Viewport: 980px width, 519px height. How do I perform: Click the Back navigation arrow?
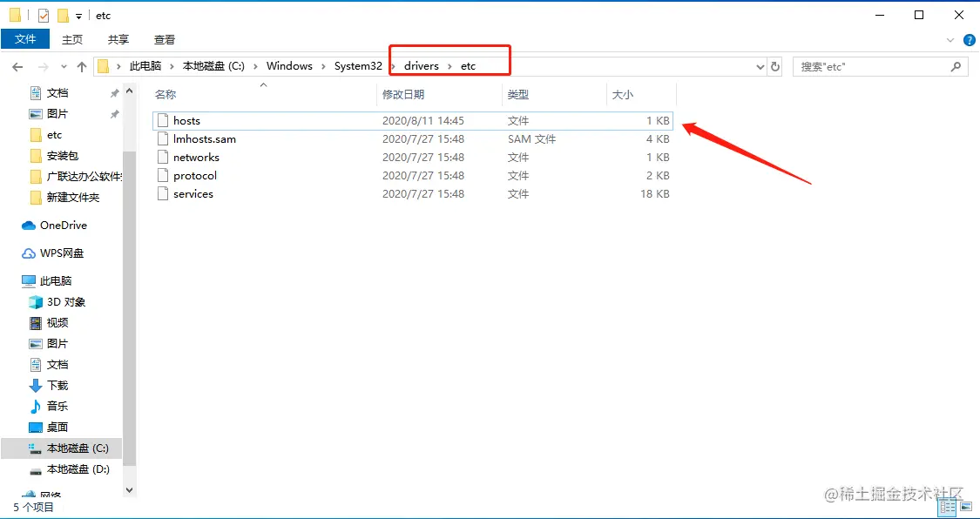(17, 66)
